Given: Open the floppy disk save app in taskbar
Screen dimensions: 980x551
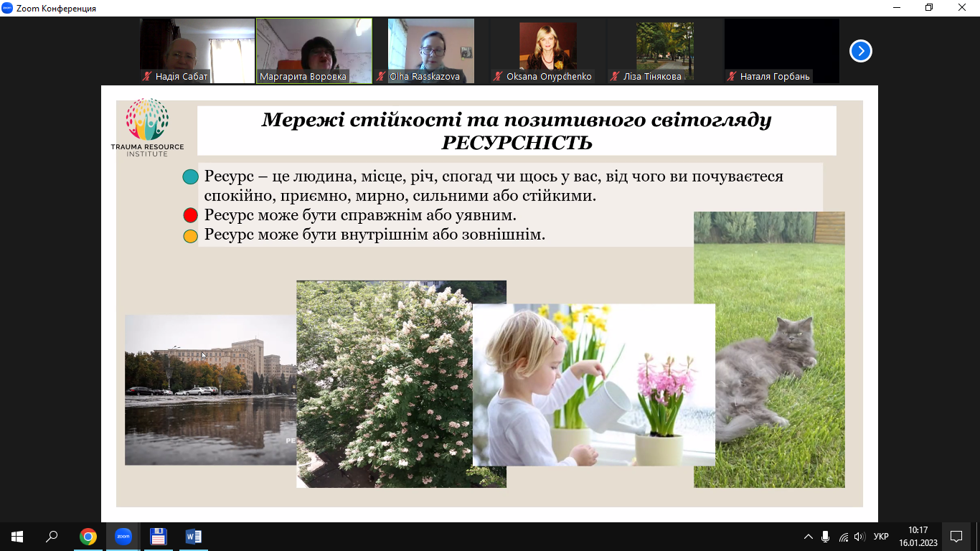Looking at the screenshot, I should point(158,537).
